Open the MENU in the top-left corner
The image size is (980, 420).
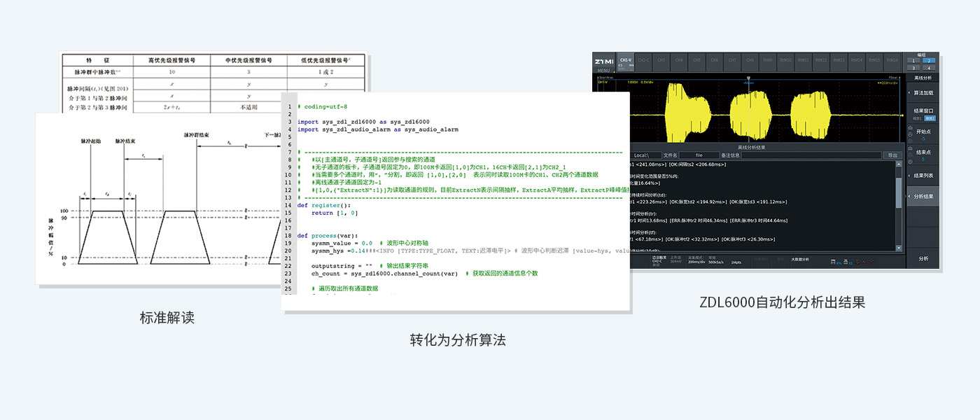coord(603,69)
